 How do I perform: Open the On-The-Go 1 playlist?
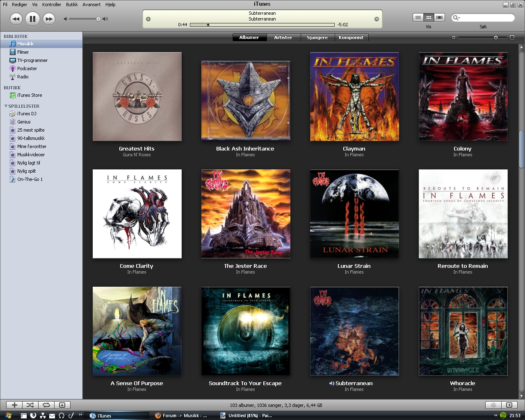41,179
